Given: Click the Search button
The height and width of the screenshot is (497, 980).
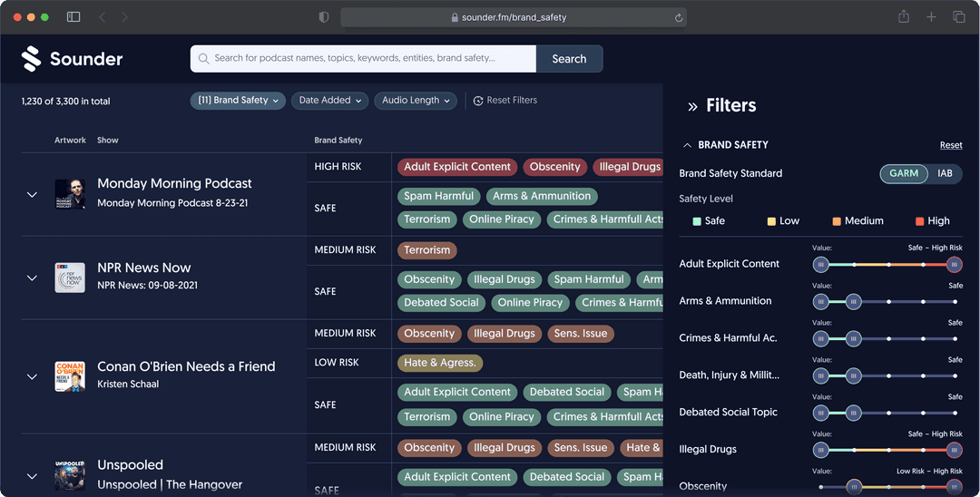Looking at the screenshot, I should [x=569, y=59].
